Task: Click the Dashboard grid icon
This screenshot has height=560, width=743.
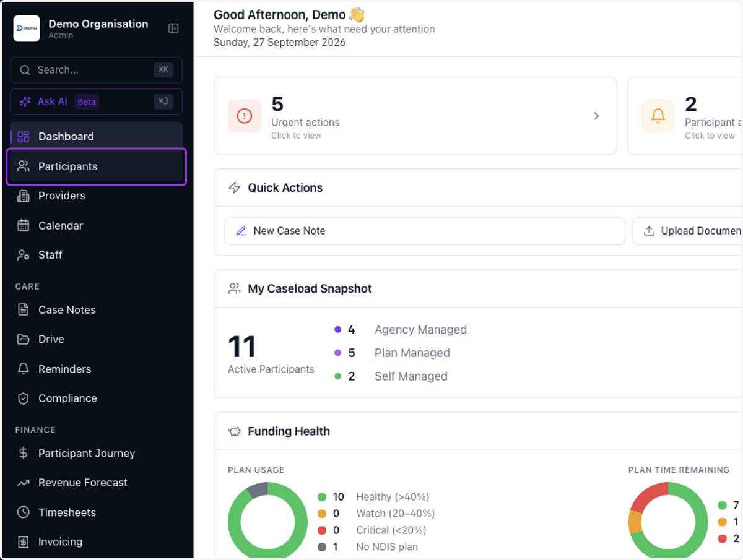Action: coord(24,137)
